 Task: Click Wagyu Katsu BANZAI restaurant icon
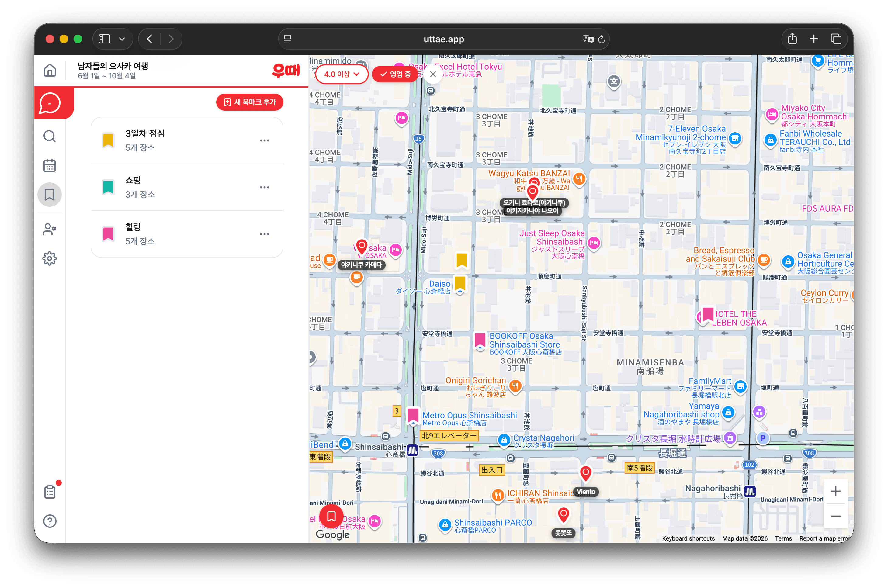tap(579, 179)
